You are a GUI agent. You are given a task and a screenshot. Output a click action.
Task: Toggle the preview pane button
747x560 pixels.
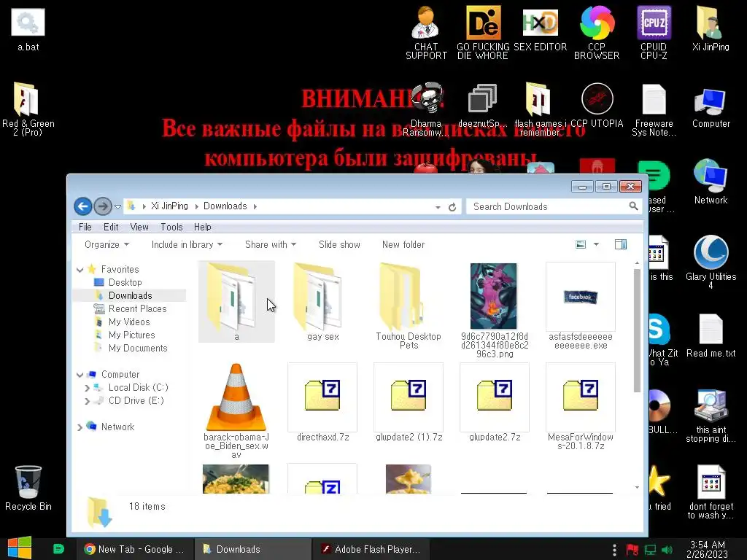621,244
